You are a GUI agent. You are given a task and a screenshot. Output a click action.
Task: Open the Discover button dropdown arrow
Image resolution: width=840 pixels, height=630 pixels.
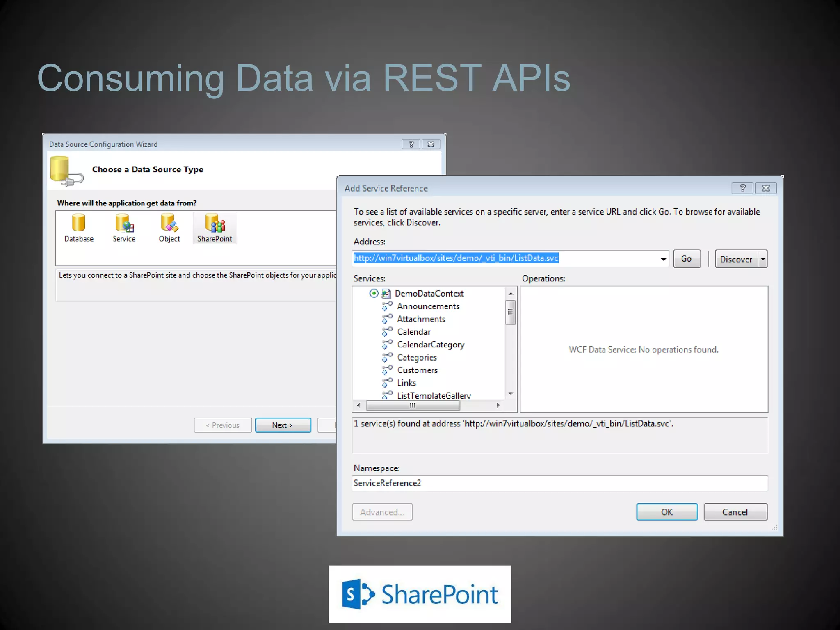point(763,259)
